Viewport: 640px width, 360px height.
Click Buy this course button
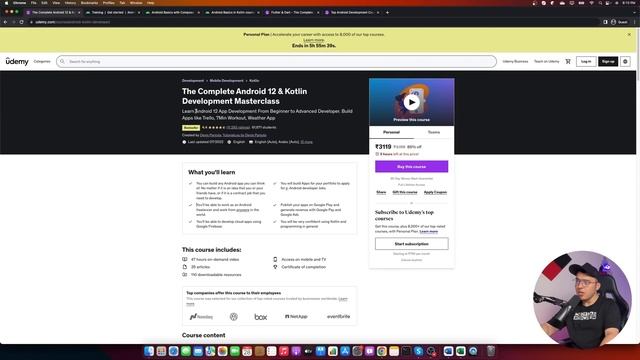pos(411,167)
